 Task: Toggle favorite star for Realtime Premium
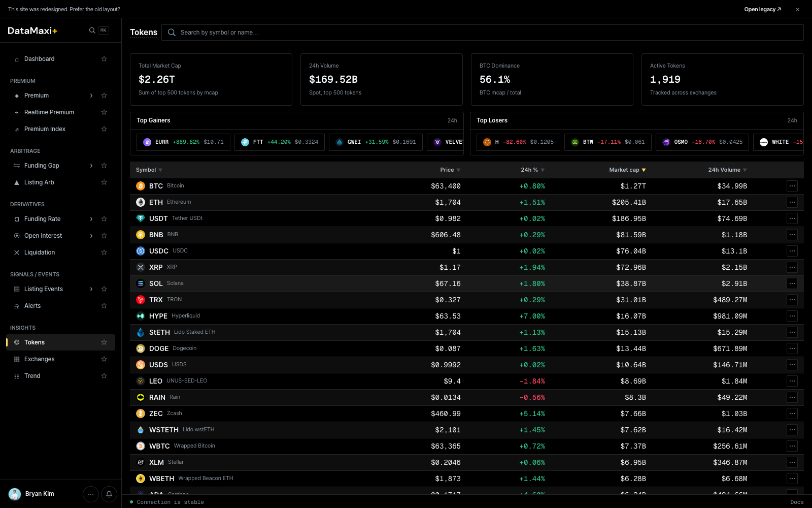(104, 112)
